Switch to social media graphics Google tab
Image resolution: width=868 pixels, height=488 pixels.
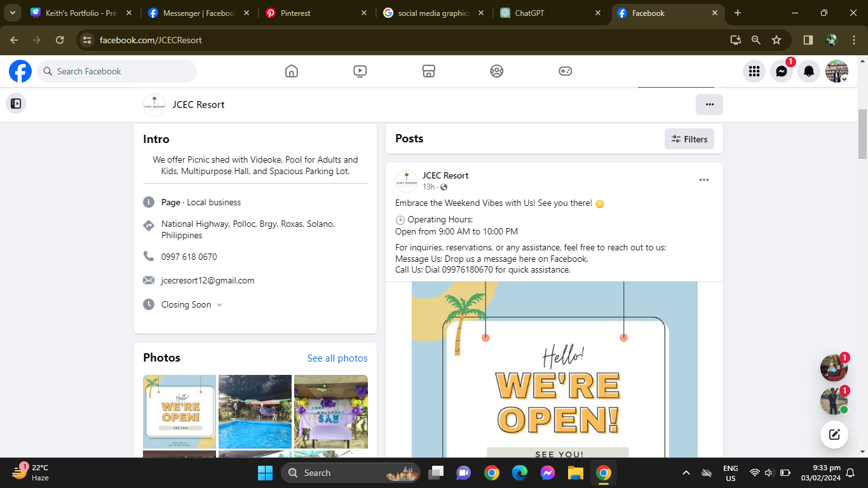(x=433, y=13)
